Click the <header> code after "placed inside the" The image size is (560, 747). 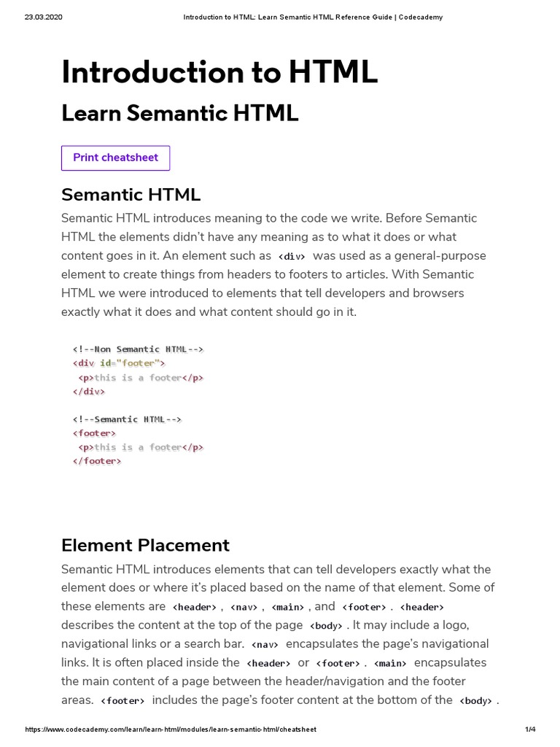tap(269, 663)
